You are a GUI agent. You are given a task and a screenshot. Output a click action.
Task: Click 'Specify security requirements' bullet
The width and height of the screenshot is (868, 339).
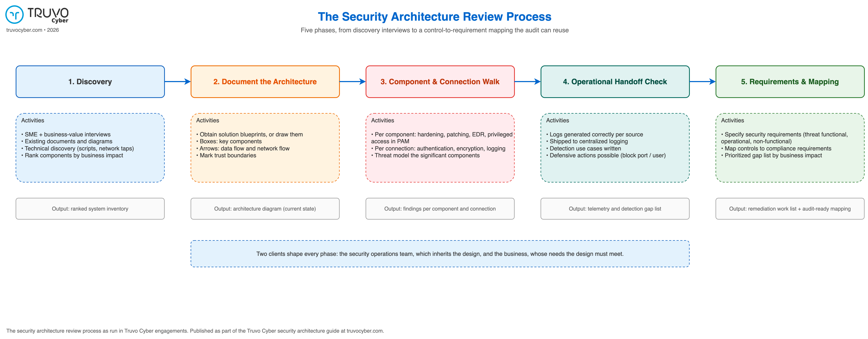(784, 138)
